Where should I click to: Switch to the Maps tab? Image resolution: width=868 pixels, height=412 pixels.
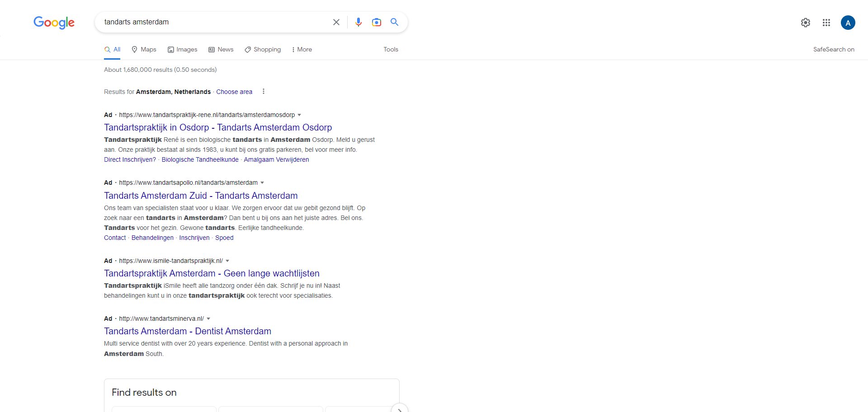coord(144,50)
